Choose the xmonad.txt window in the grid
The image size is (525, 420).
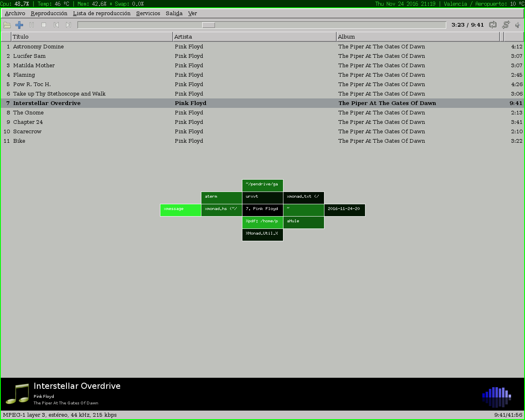(304, 198)
